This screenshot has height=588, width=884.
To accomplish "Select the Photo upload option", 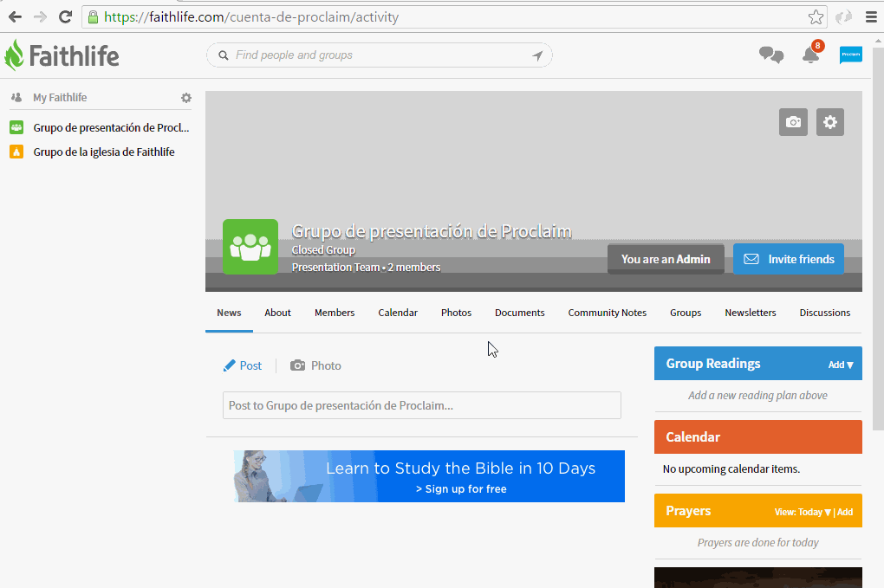I will 315,365.
